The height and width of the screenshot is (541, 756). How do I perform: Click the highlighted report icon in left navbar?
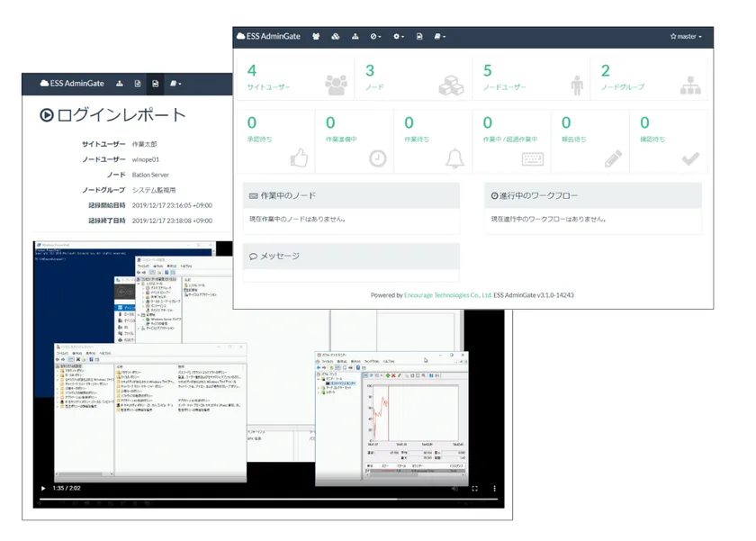pos(156,84)
